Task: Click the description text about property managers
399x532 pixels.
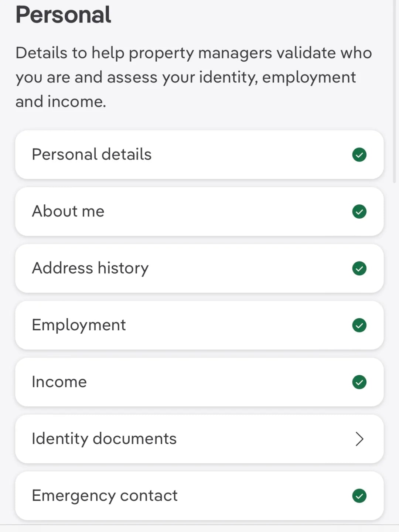Action: (194, 77)
